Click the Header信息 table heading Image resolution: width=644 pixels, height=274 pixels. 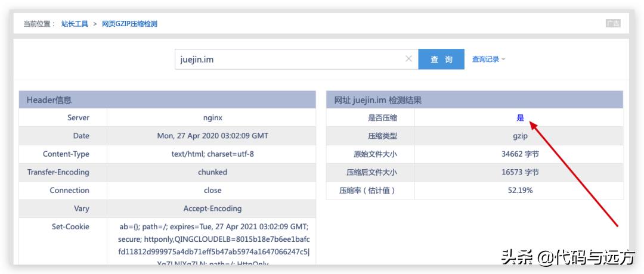[x=49, y=99]
